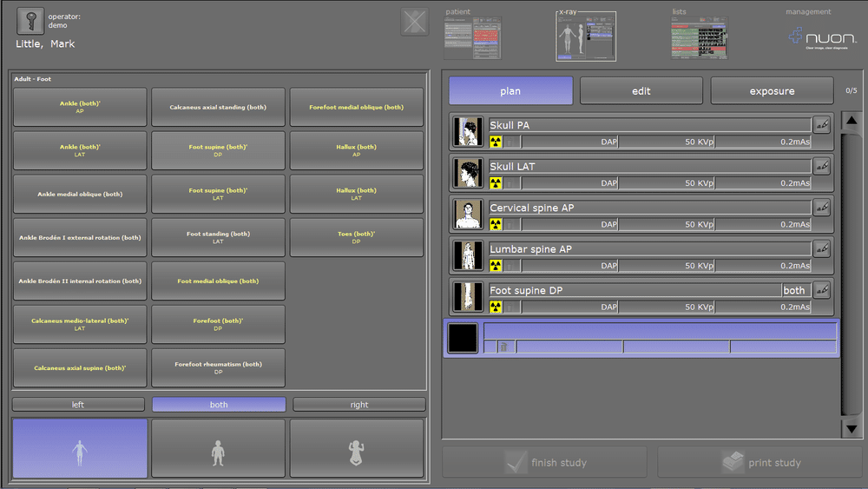Select the adult patient figure icon

80,449
